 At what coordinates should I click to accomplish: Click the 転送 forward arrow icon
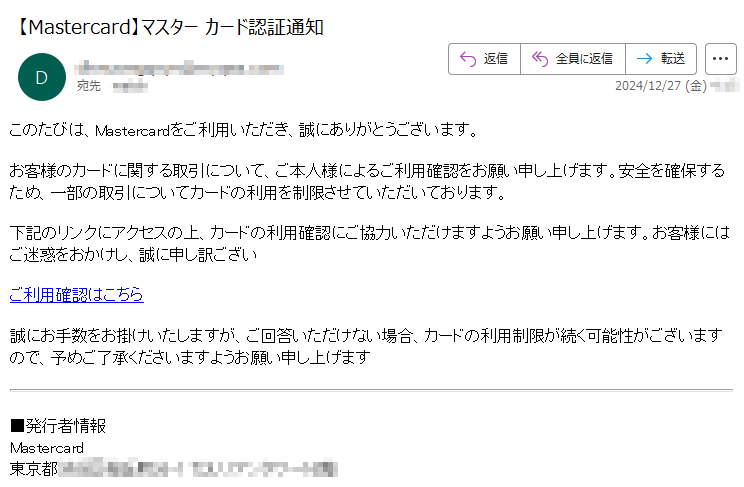tap(644, 59)
